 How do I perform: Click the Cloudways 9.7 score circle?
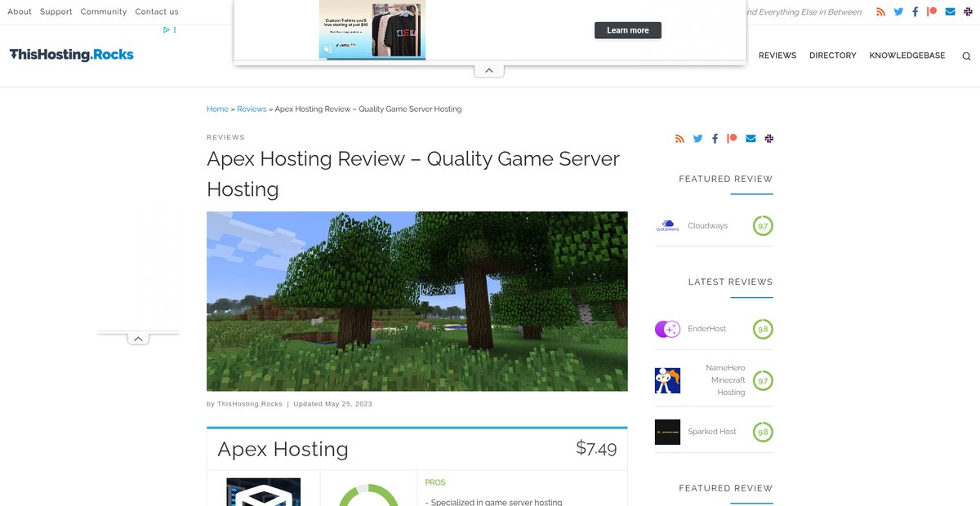click(x=763, y=226)
